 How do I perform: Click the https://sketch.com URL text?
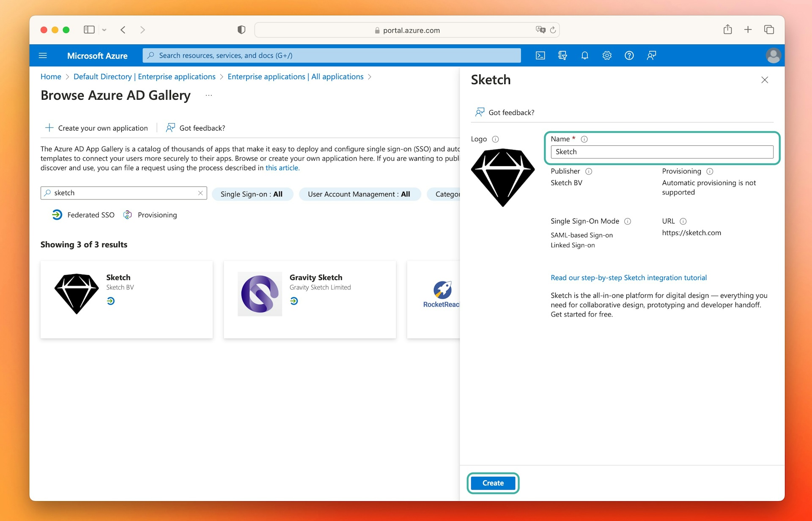[691, 233]
